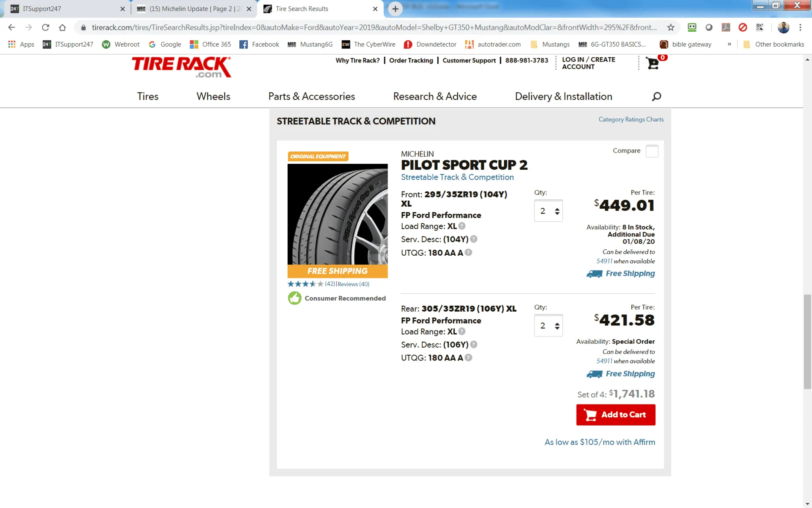Open the Serv. Desc (104Y) help icon
The height and width of the screenshot is (508, 812).
[x=474, y=239]
